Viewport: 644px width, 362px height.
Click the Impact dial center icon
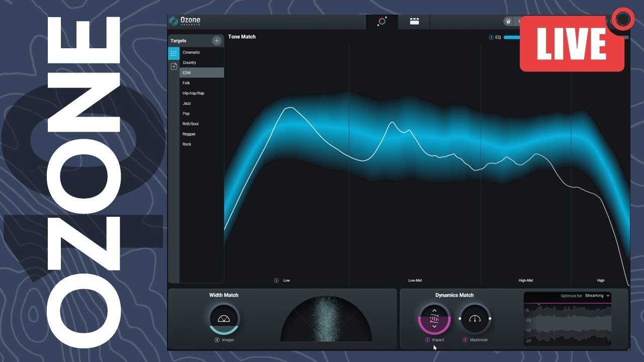click(x=434, y=318)
